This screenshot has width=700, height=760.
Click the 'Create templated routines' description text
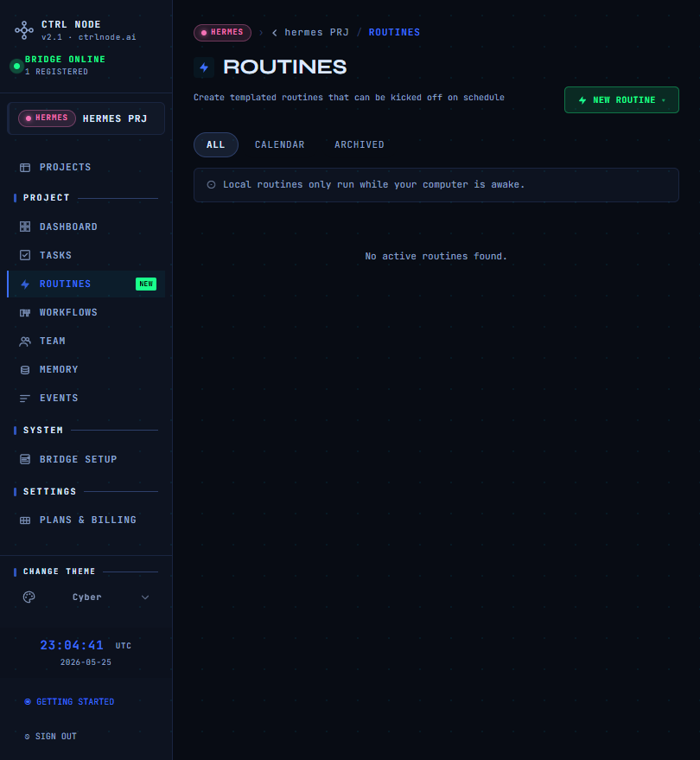(x=349, y=98)
